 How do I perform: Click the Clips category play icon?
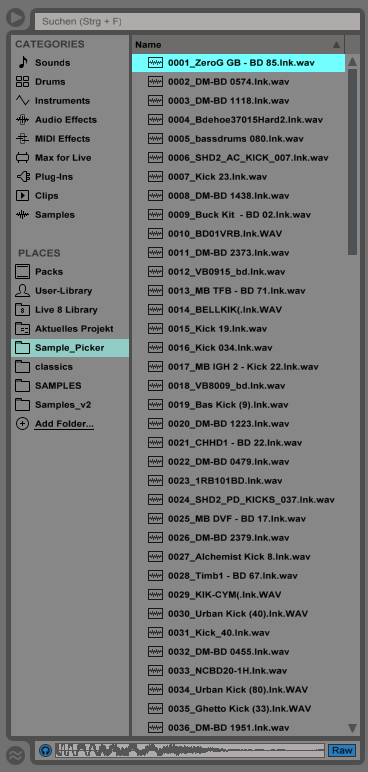point(23,196)
